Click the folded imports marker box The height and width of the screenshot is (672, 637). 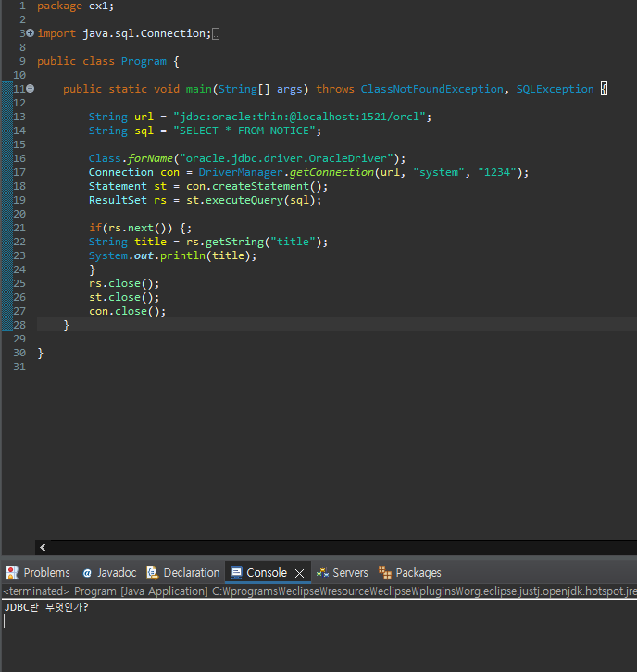216,34
